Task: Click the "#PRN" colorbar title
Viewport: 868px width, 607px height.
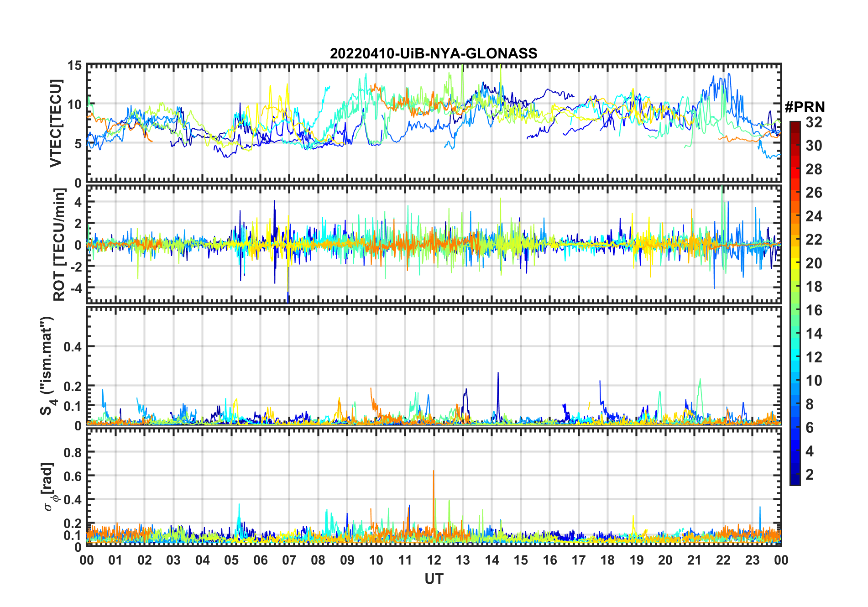Action: point(805,107)
